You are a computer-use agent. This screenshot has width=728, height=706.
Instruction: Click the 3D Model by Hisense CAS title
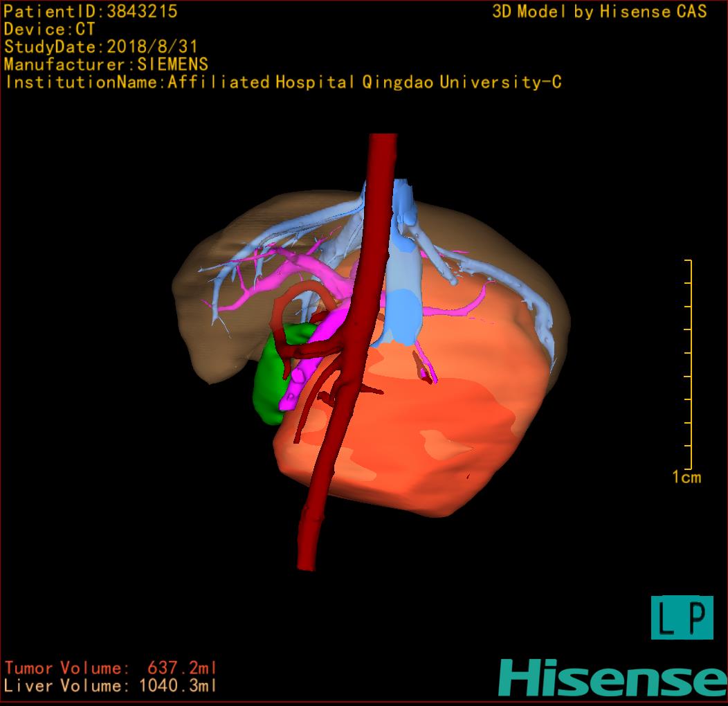pos(599,12)
